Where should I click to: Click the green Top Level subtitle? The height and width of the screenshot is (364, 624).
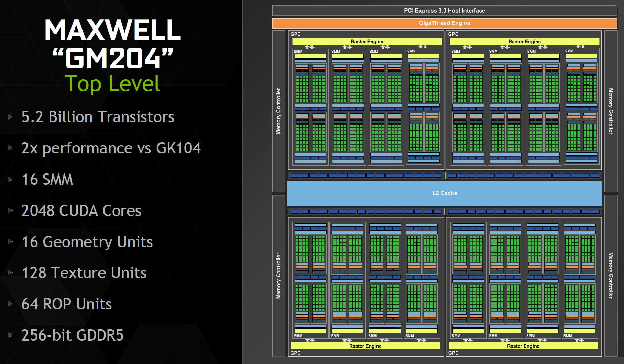click(x=112, y=83)
